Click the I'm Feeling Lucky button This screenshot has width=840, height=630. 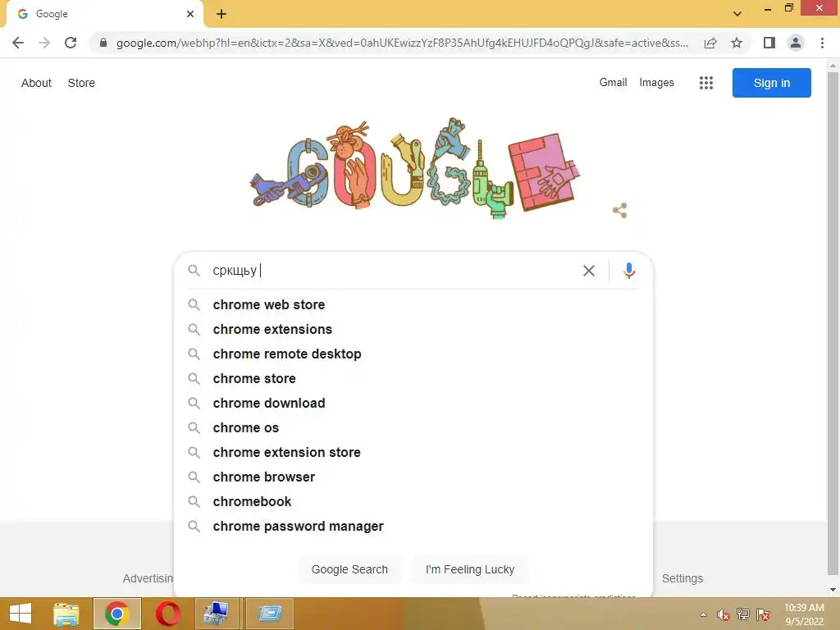tap(470, 569)
